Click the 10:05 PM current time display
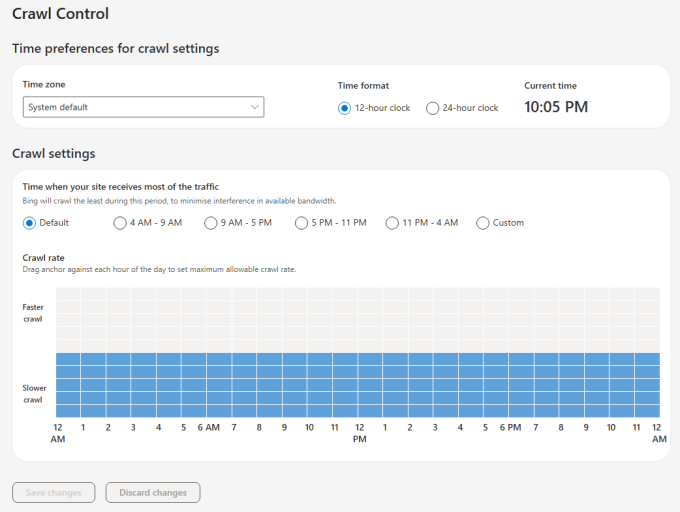The image size is (680, 512). pyautogui.click(x=556, y=107)
